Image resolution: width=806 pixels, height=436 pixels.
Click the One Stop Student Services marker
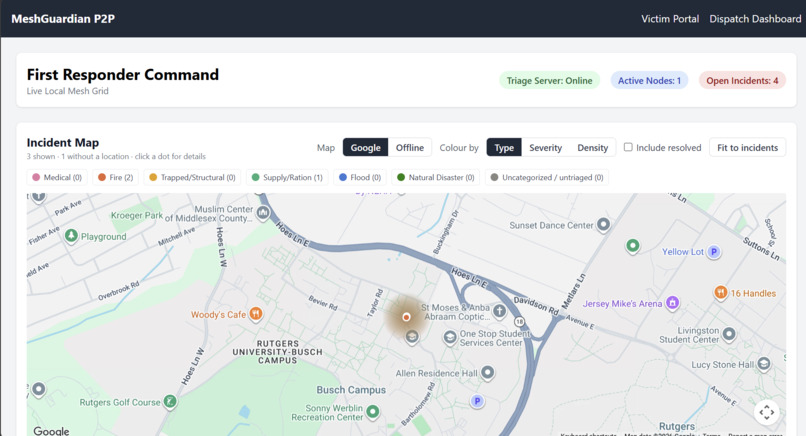click(x=450, y=337)
